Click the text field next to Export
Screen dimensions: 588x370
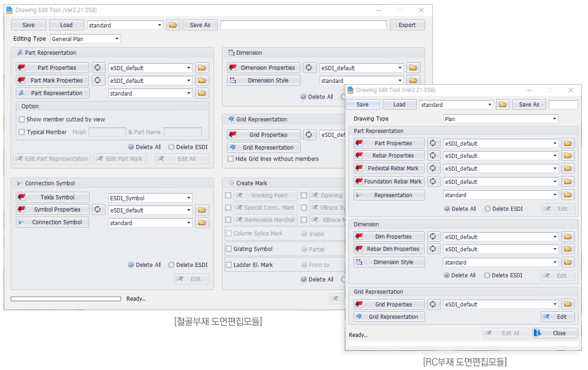(303, 25)
